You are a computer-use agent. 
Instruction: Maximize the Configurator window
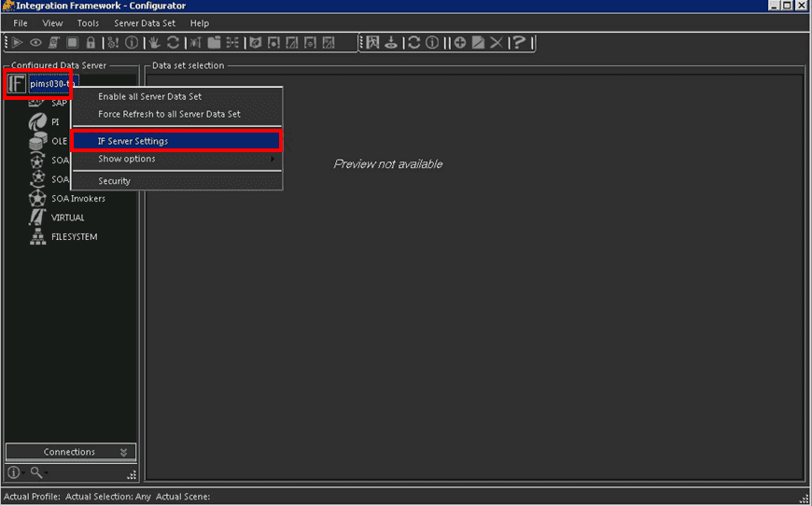pyautogui.click(x=787, y=6)
